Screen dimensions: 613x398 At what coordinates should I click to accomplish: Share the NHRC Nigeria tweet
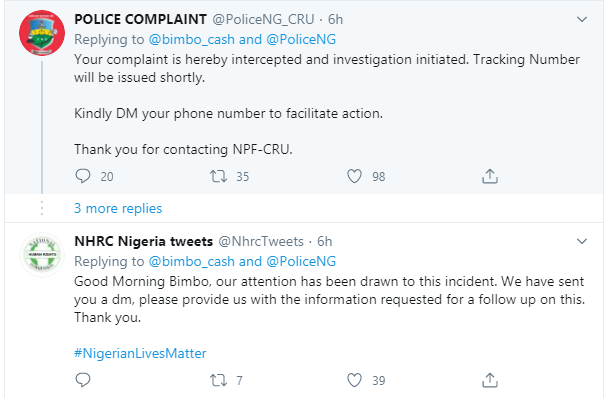[x=489, y=380]
